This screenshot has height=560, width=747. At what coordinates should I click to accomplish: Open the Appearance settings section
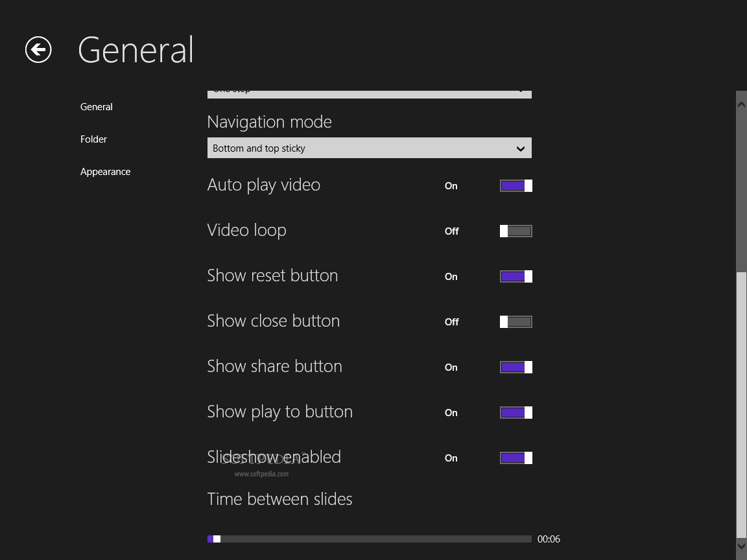point(105,171)
